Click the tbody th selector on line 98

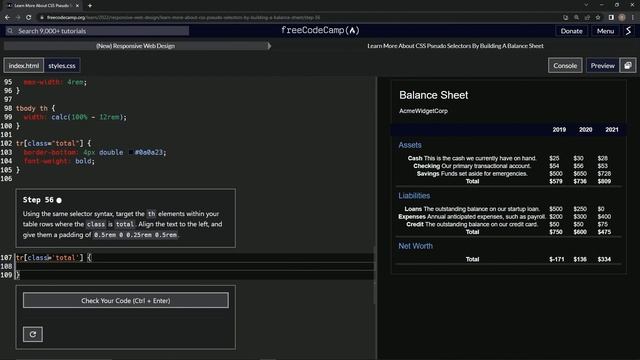[x=32, y=108]
